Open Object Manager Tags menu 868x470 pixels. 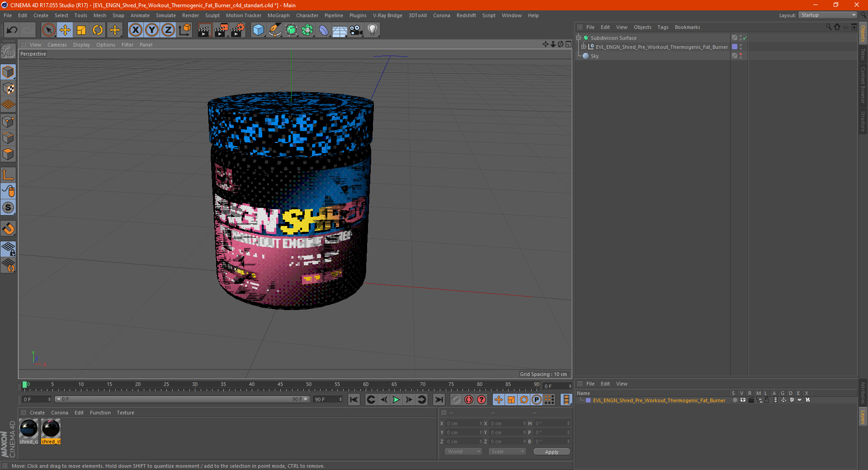point(663,27)
